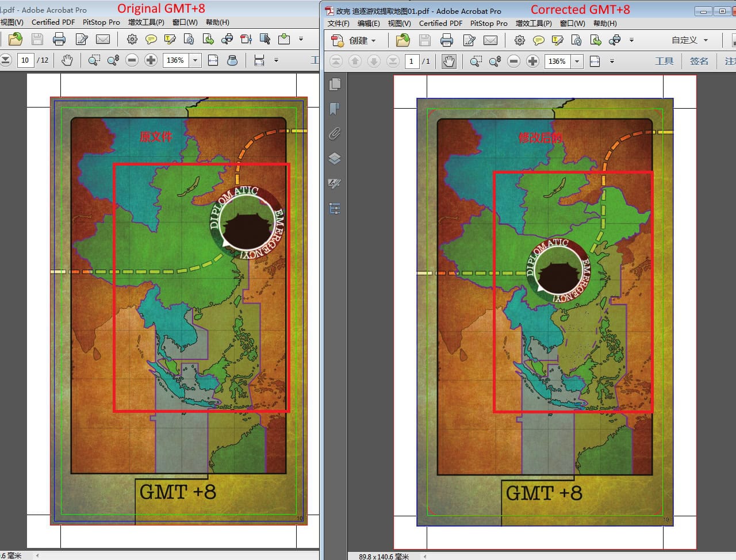
Task: Click the Print icon in the right window
Action: click(446, 40)
